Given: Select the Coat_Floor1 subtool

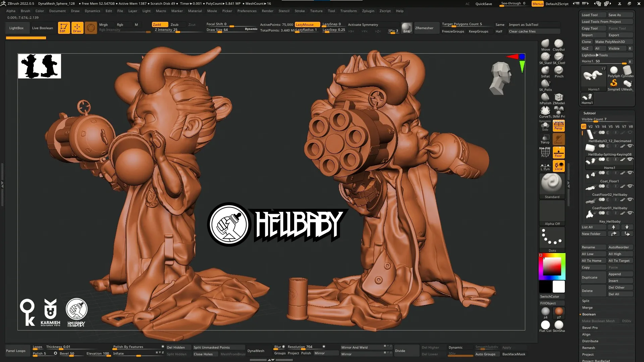Looking at the screenshot, I should coord(610,181).
